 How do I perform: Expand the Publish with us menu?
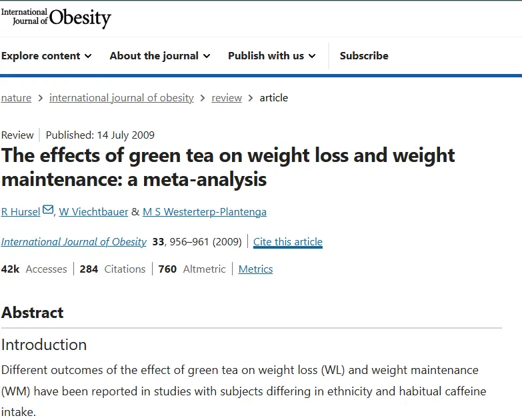tap(271, 56)
